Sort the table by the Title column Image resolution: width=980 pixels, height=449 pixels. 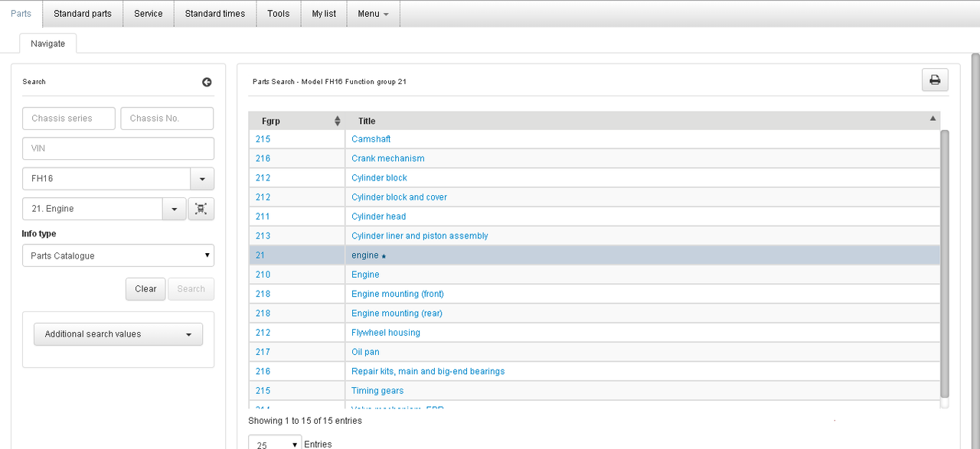(642, 121)
